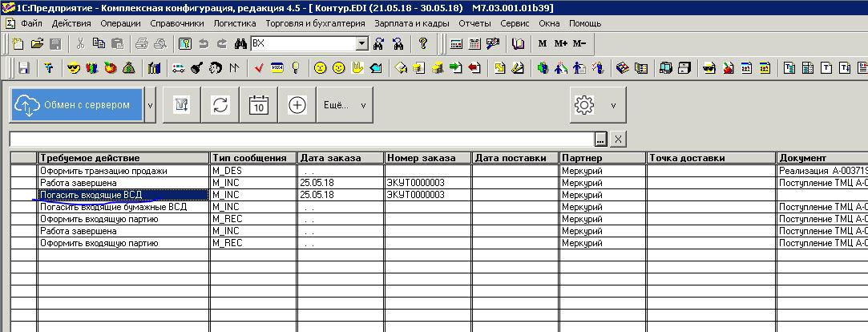Open the Справочники menu

pos(177,23)
